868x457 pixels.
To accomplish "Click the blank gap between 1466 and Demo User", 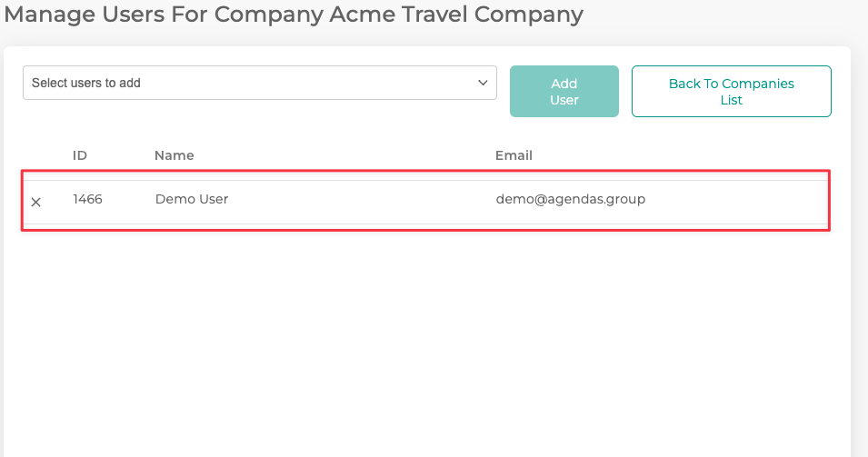I will pyautogui.click(x=128, y=200).
